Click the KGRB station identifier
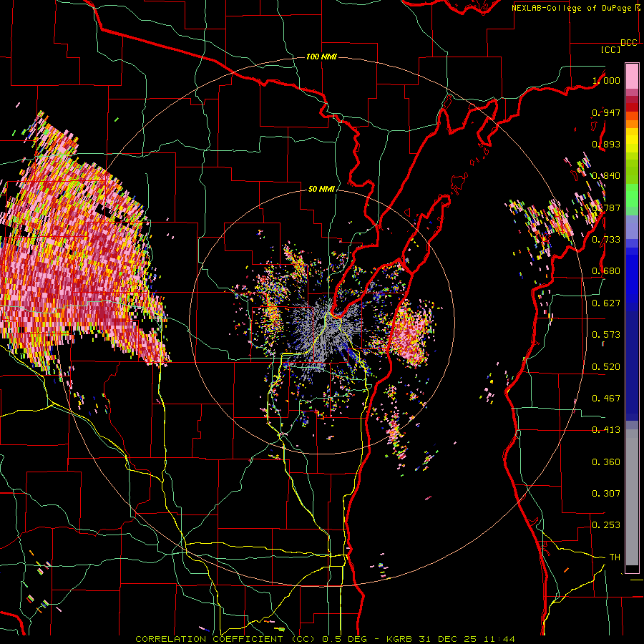This screenshot has height=644, width=644. click(400, 639)
